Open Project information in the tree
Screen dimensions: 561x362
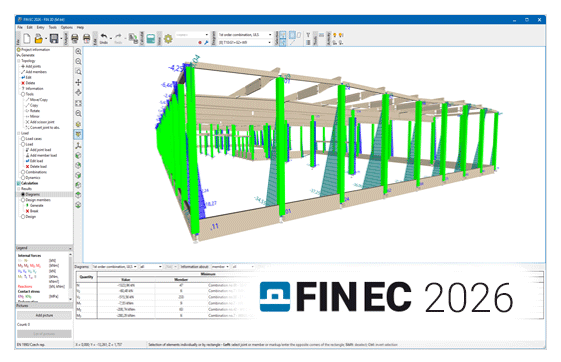pos(35,50)
